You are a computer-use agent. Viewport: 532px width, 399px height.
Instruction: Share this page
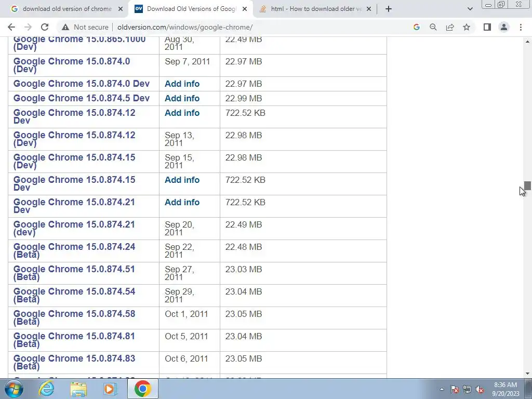click(450, 27)
